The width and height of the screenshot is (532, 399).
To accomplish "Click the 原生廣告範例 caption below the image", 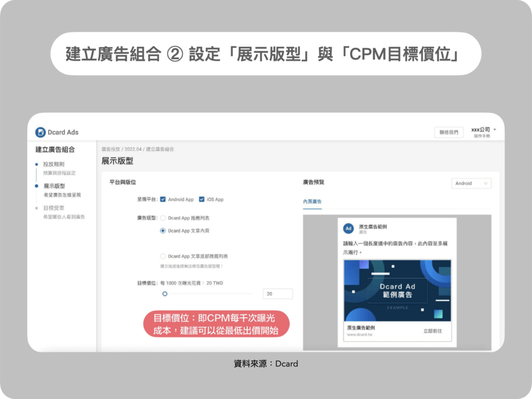I will point(361,328).
